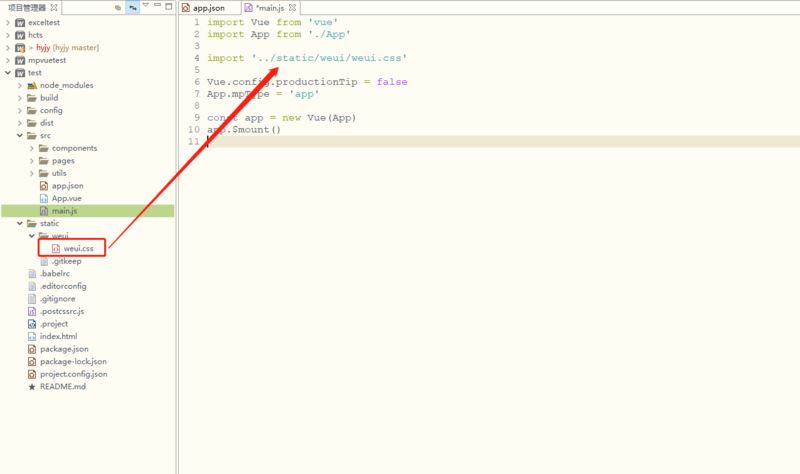
Task: Click the Collapse All icon in project explorer
Action: click(118, 7)
